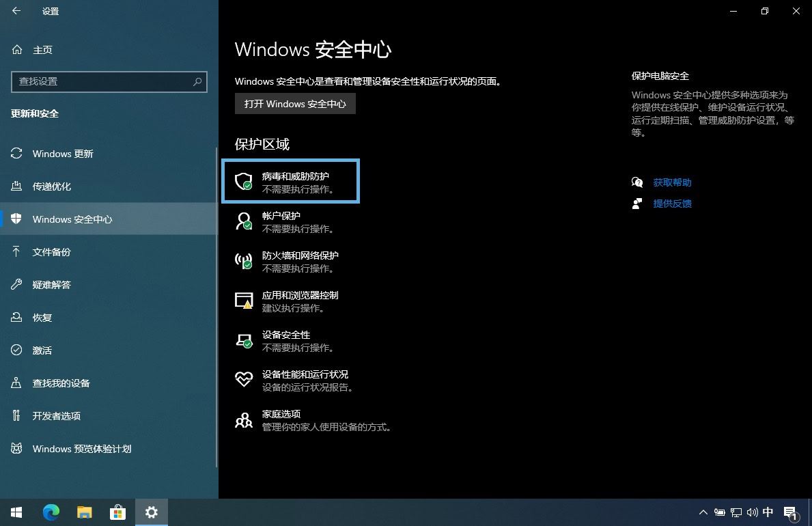Image resolution: width=812 pixels, height=526 pixels.
Task: Click the 保护区域 heading text
Action: coord(262,144)
